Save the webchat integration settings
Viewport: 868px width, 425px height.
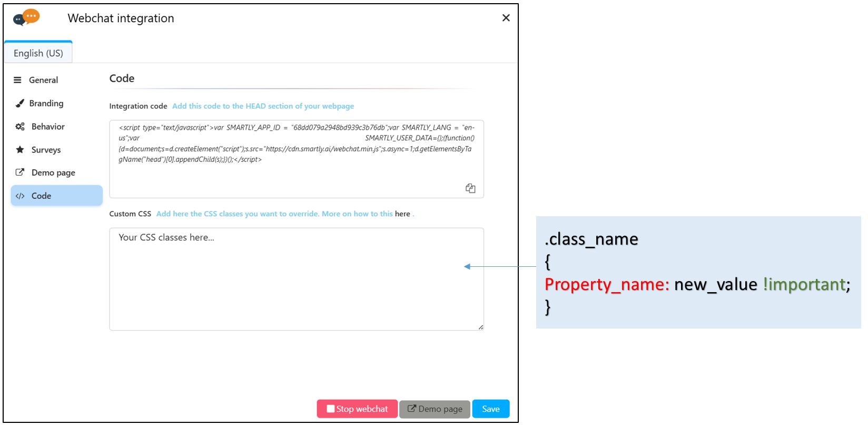491,409
